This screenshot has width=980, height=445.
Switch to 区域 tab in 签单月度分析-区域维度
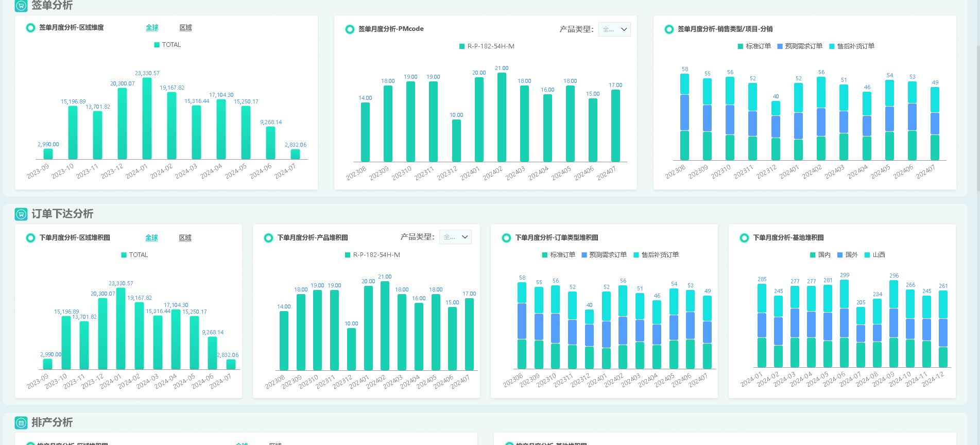tap(185, 28)
